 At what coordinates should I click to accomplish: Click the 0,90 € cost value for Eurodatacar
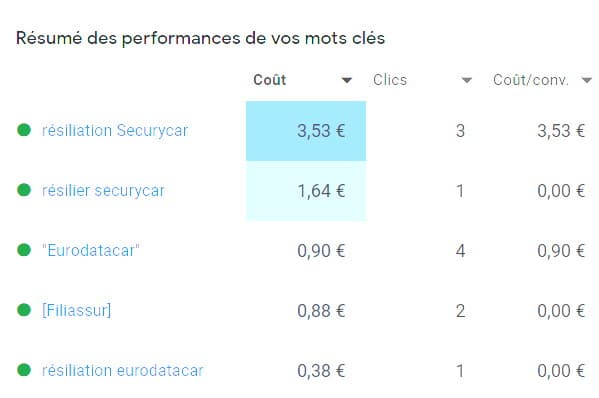click(321, 251)
